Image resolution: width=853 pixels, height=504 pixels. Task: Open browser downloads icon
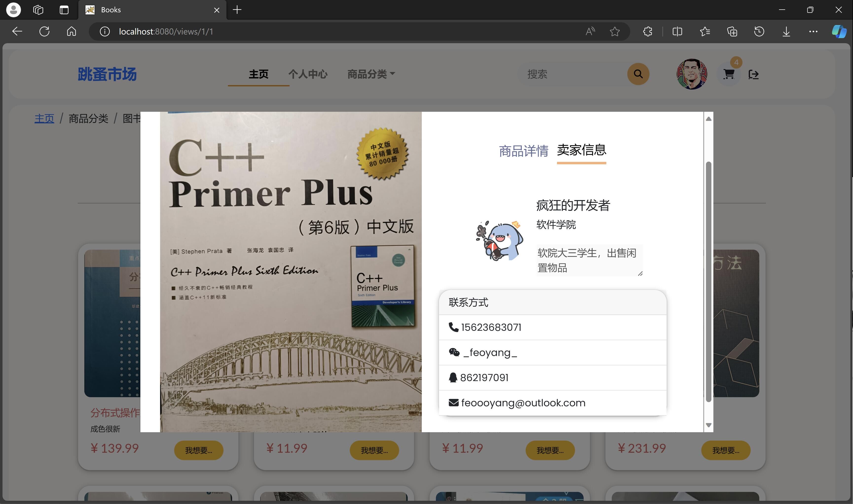tap(786, 32)
